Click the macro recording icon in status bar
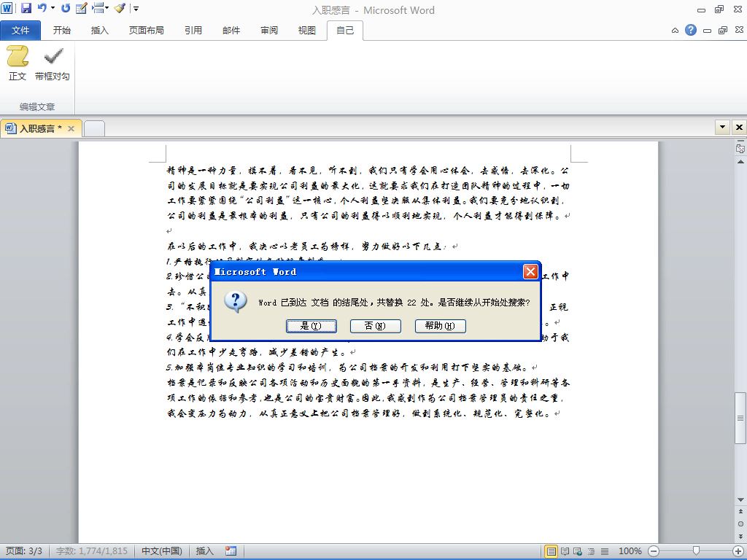747x560 pixels. [231, 551]
